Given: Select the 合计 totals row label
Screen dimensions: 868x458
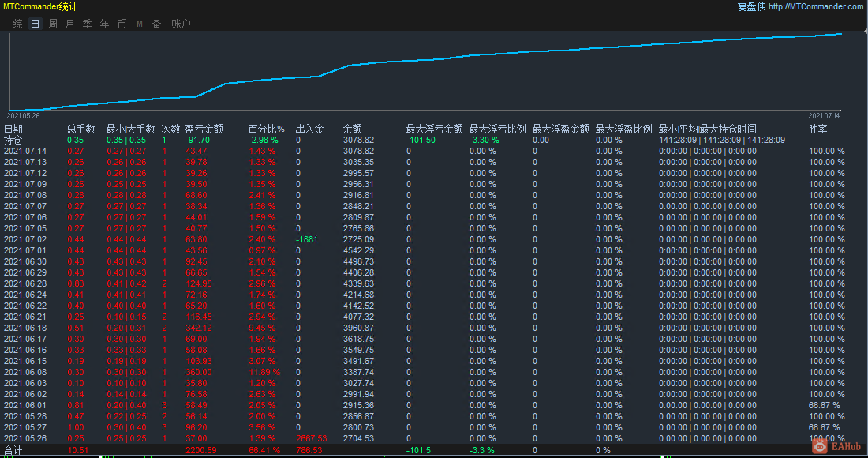Looking at the screenshot, I should pyautogui.click(x=13, y=450).
